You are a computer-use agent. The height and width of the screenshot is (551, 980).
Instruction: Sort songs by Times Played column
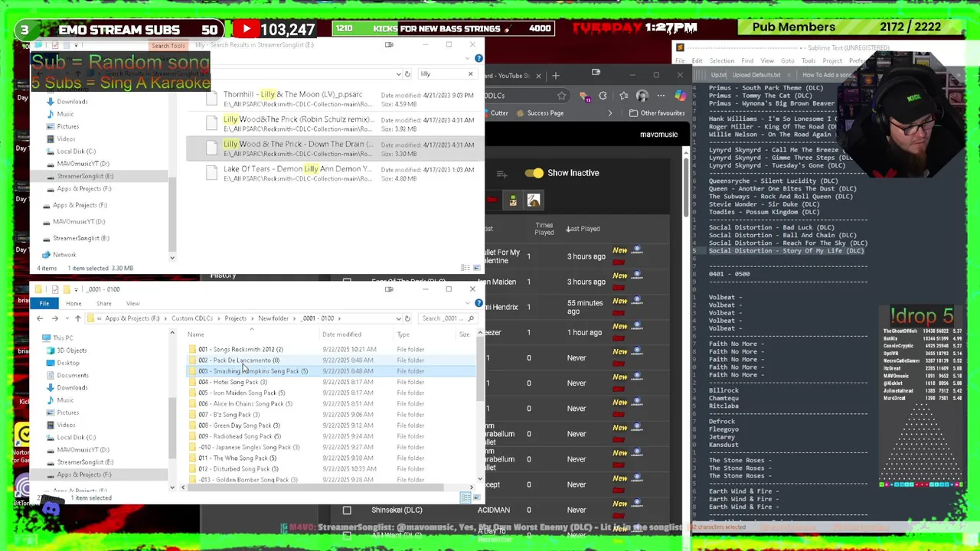coord(544,229)
